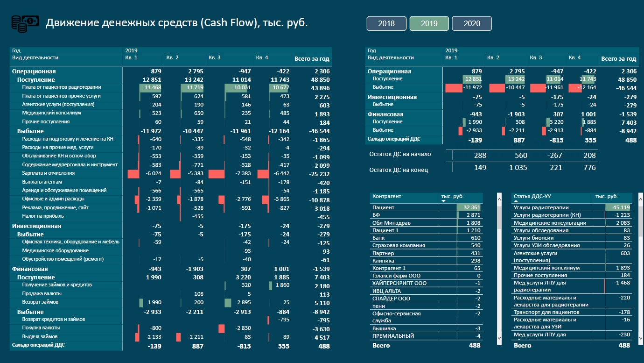The height and width of the screenshot is (363, 644).
Task: Select the Партнер counterparty row
Action: 427,253
